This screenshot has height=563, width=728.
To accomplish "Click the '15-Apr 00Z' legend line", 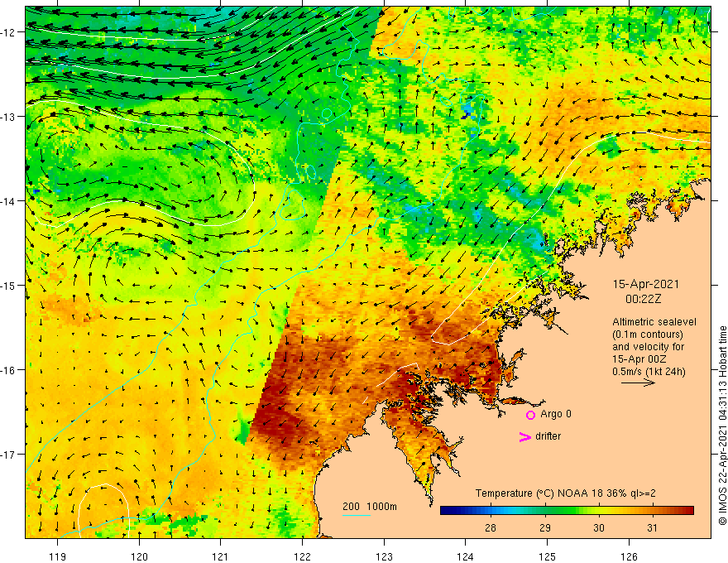I will (x=639, y=359).
